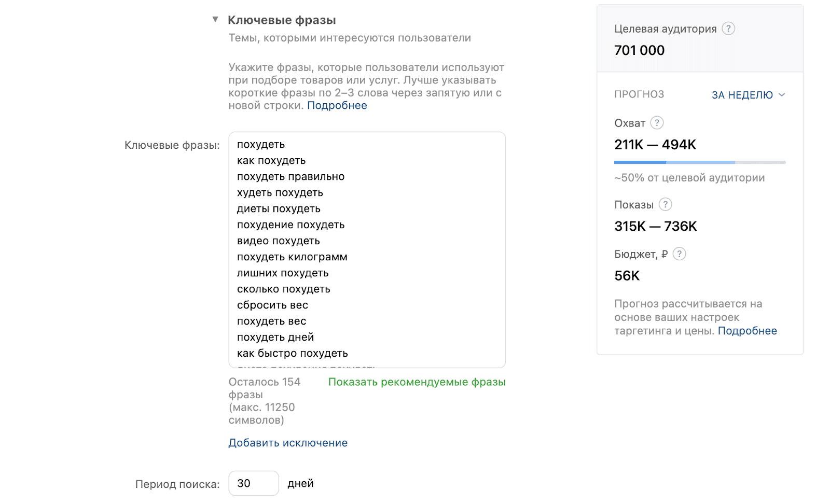
Task: Click help icon beside Бюджет, ₽
Action: point(679,254)
